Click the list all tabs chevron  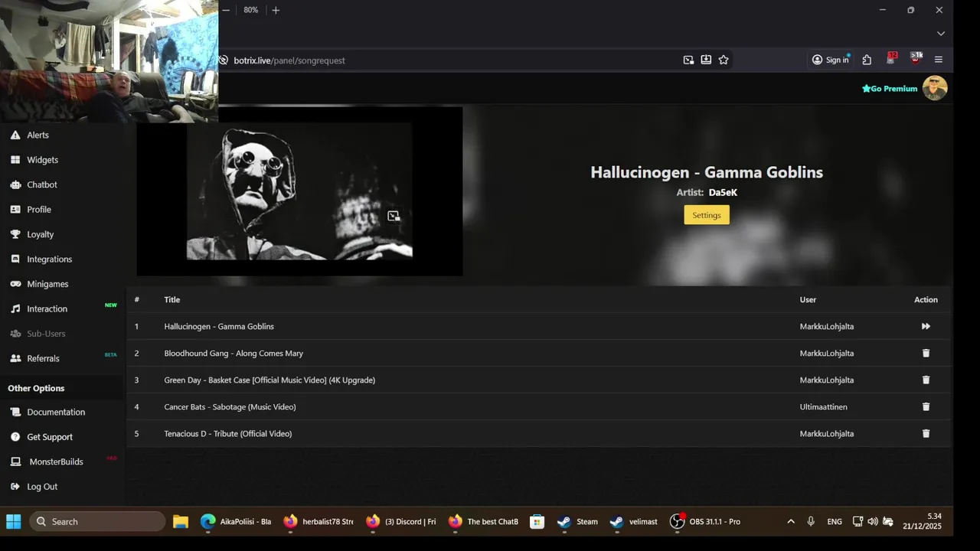(941, 34)
